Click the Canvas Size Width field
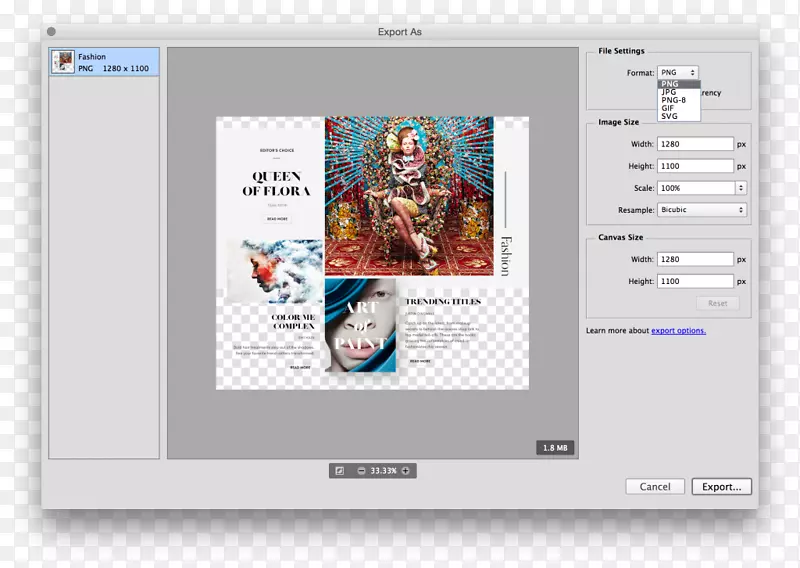 point(695,259)
